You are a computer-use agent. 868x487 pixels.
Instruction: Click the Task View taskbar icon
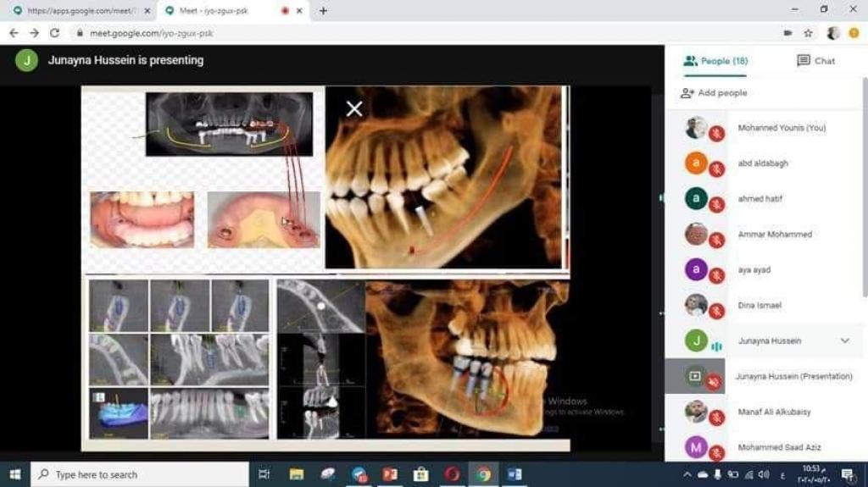pos(264,474)
